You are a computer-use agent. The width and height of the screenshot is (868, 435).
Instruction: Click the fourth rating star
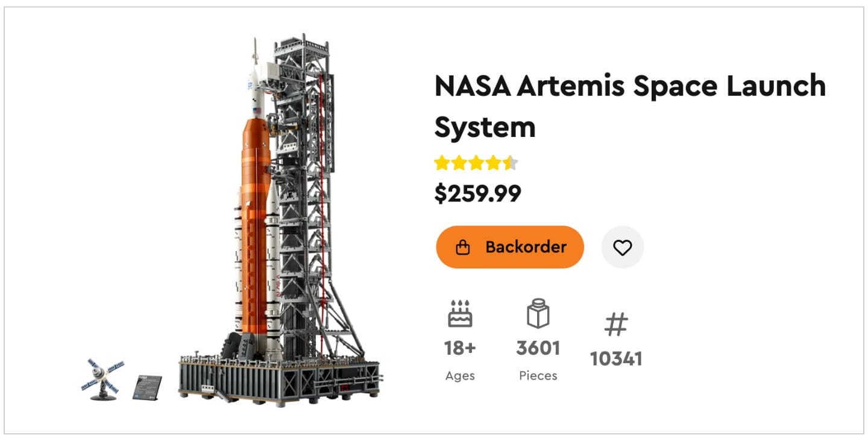tap(492, 163)
